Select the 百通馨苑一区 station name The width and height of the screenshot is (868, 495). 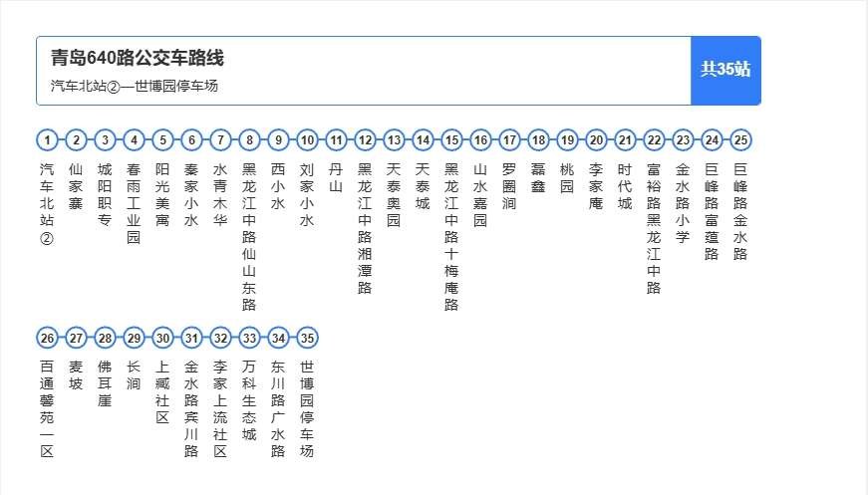point(47,409)
